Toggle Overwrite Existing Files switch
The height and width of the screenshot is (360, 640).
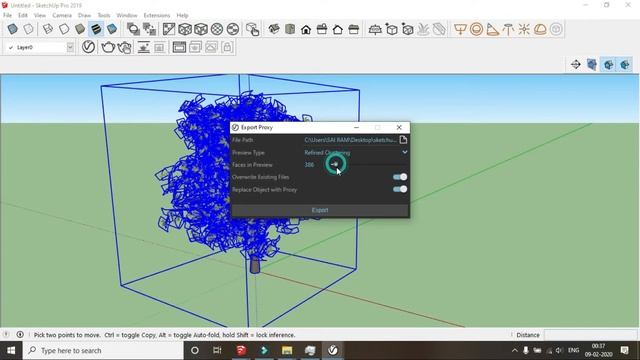(x=400, y=177)
